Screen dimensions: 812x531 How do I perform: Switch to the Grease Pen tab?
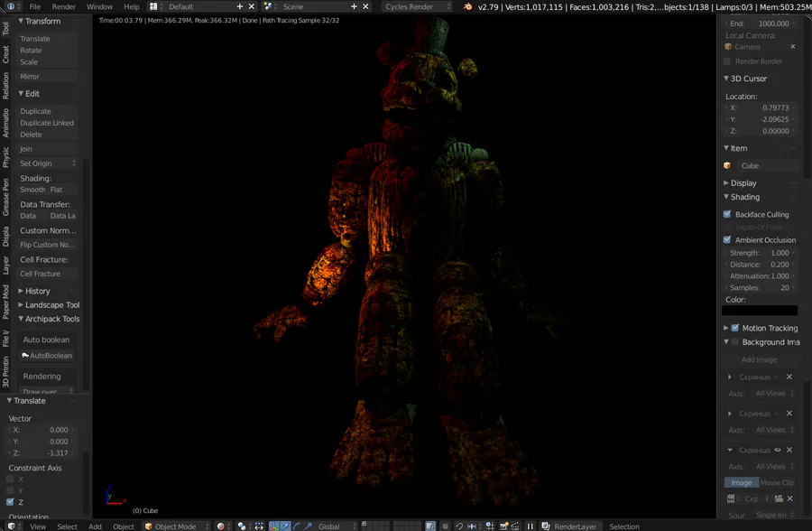tap(5, 197)
